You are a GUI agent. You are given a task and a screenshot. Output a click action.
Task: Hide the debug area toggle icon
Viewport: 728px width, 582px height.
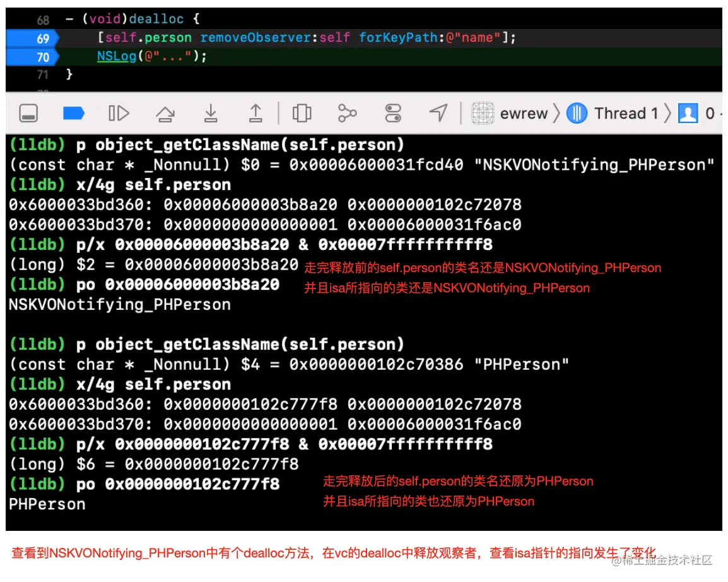click(x=28, y=114)
